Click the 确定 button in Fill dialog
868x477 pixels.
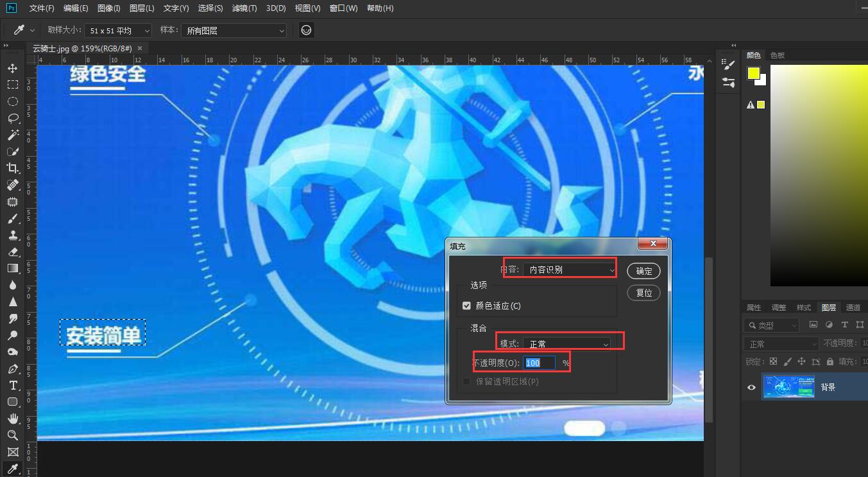[643, 271]
